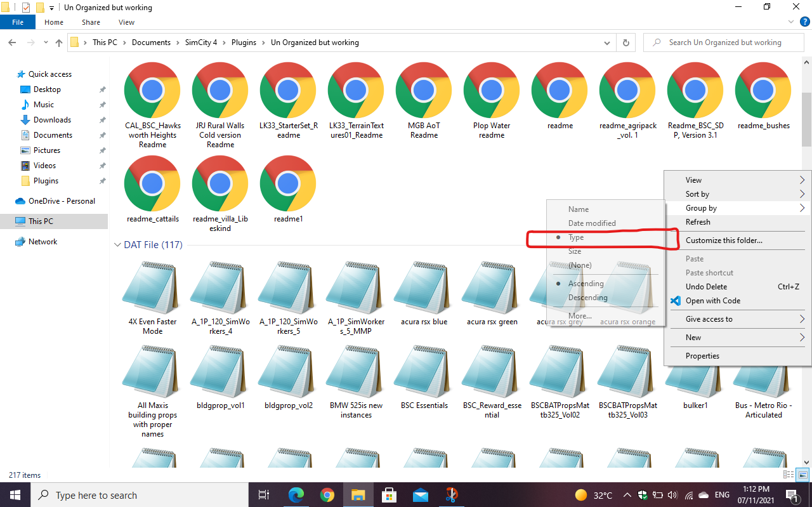Select LK33_StarterSet_Readme Chrome file

pos(289,100)
